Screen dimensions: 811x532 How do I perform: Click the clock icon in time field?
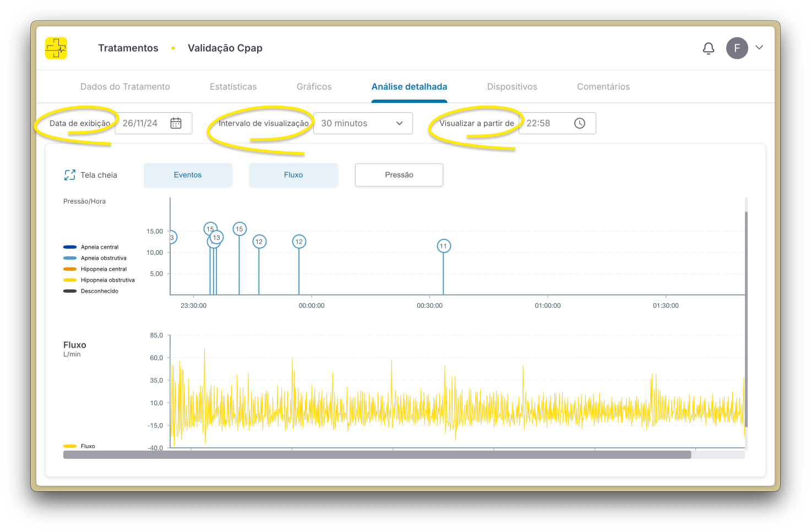579,123
